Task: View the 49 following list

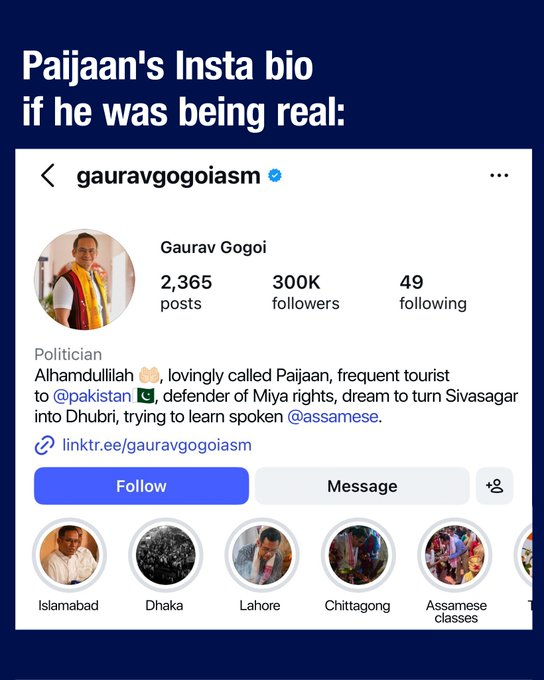Action: coord(433,292)
